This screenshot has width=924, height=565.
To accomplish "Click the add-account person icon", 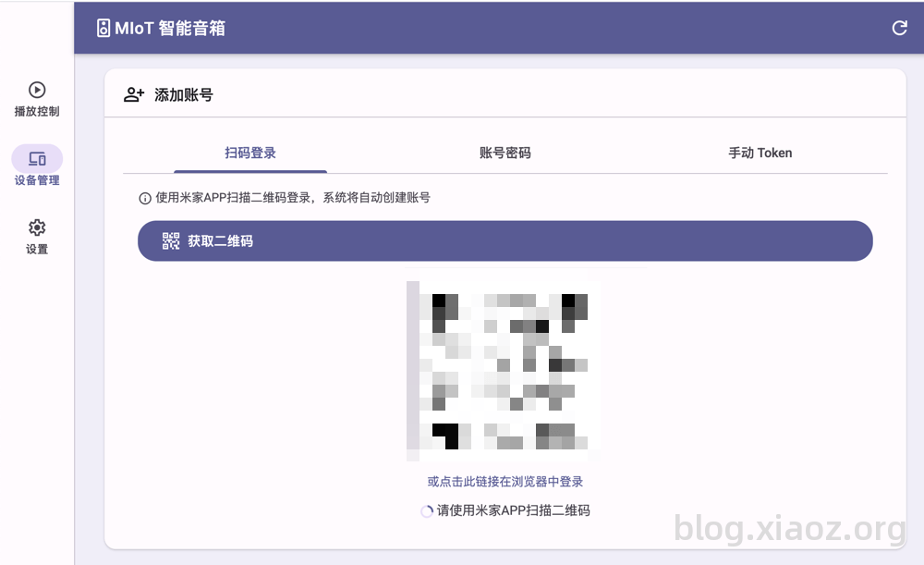I will pos(134,94).
